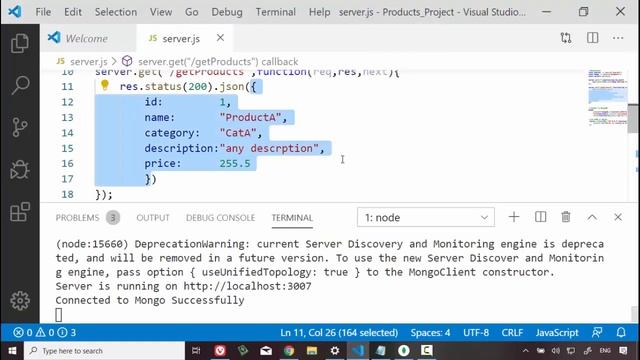This screenshot has height=360, width=640.
Task: Click errors and warnings status bar indicator
Action: [x=44, y=333]
